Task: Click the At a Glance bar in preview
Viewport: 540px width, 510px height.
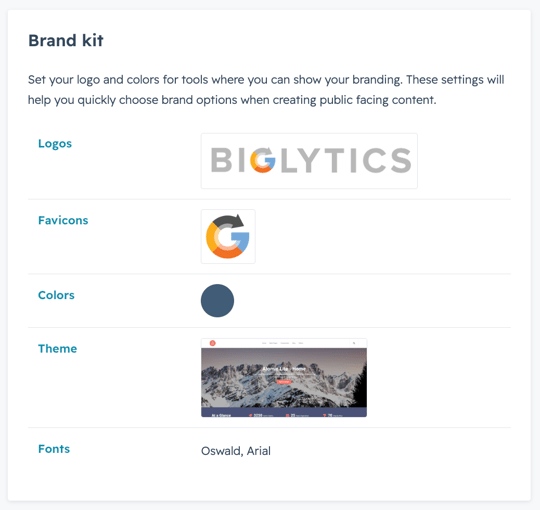Action: pyautogui.click(x=284, y=413)
